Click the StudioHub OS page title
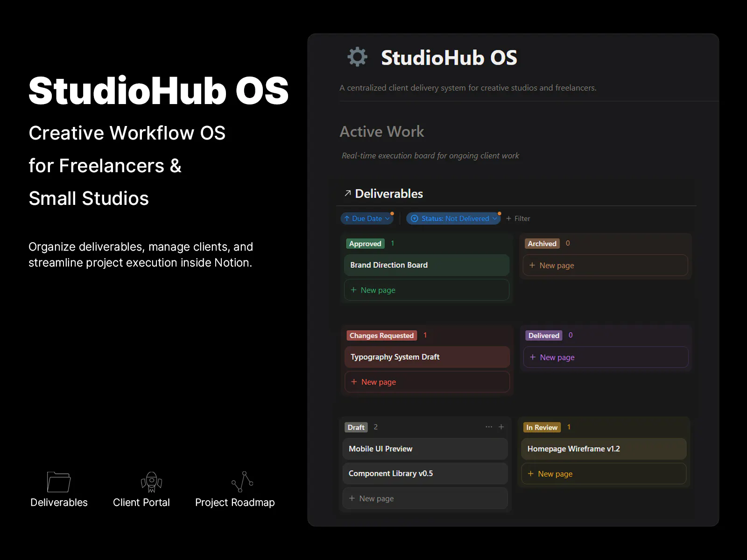The height and width of the screenshot is (560, 747). click(x=449, y=58)
